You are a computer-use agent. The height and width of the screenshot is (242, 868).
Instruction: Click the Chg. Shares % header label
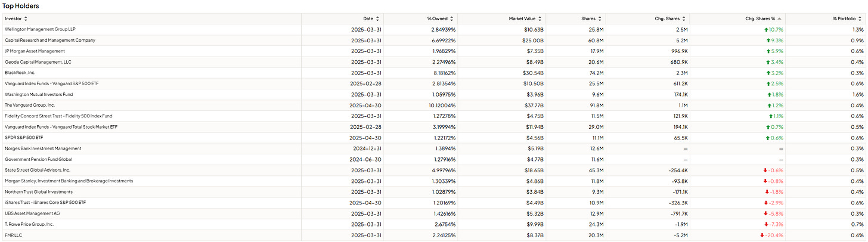pyautogui.click(x=761, y=19)
